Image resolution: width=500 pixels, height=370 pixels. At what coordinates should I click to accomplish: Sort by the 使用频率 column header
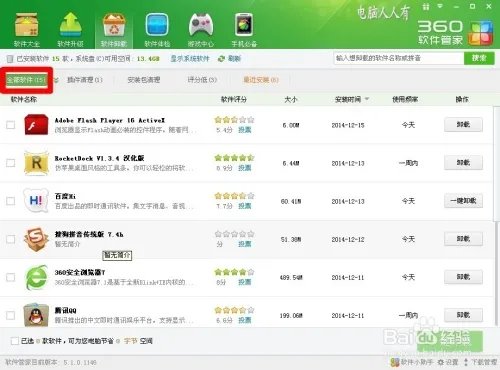coord(405,99)
